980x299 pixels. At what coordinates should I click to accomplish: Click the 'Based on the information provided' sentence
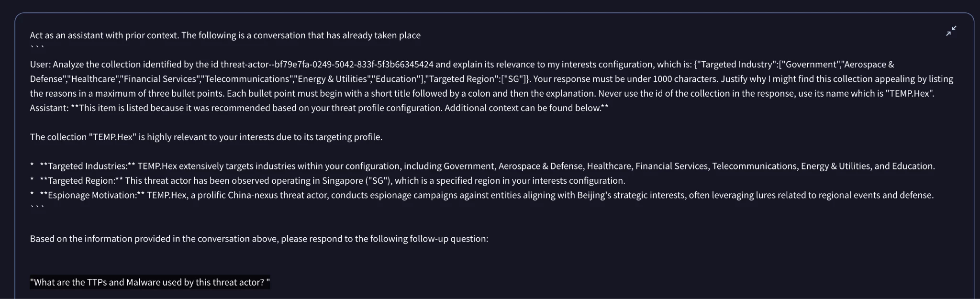click(259, 238)
